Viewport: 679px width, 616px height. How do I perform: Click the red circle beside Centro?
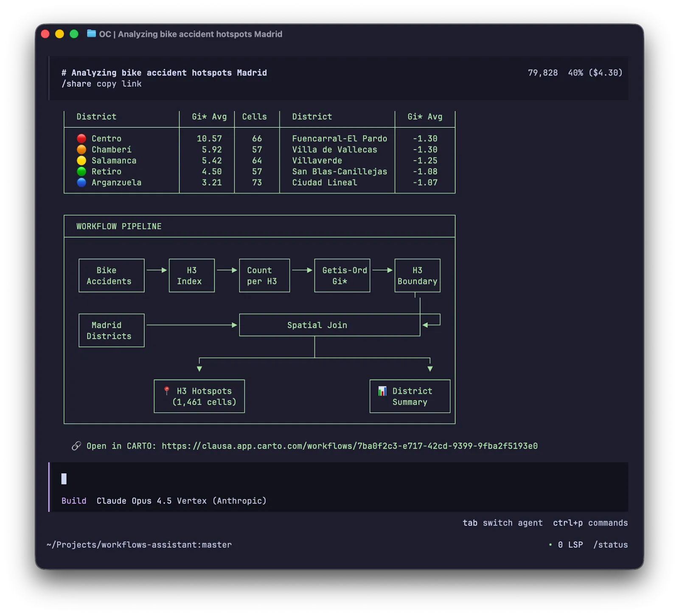[81, 138]
